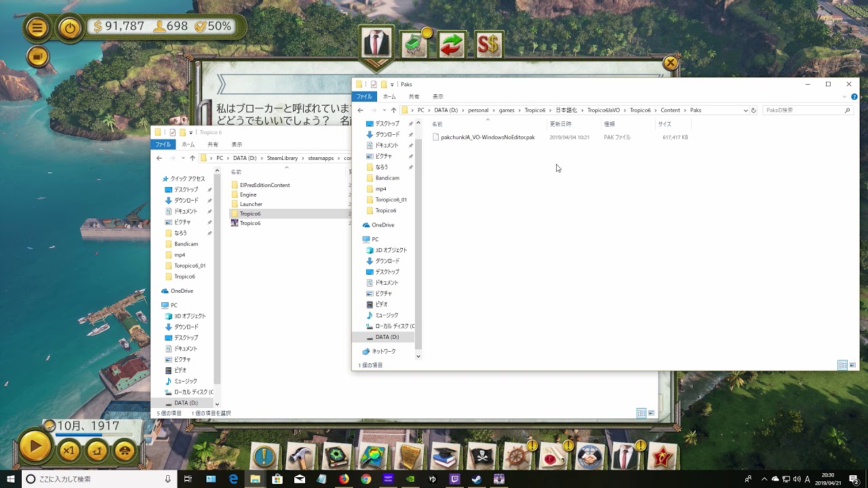
Task: Open Steam from the Windows taskbar
Action: 477,479
